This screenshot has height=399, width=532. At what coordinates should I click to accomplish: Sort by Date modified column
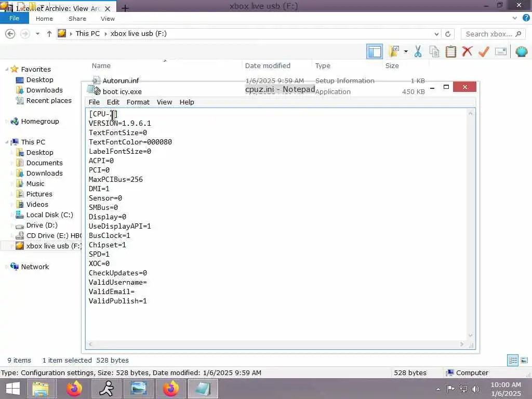[x=268, y=66]
